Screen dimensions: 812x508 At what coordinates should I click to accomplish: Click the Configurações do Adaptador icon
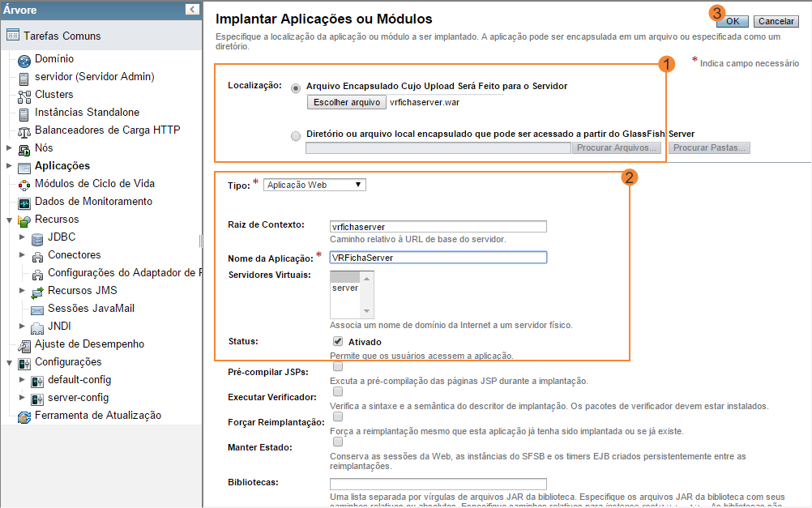tap(37, 275)
